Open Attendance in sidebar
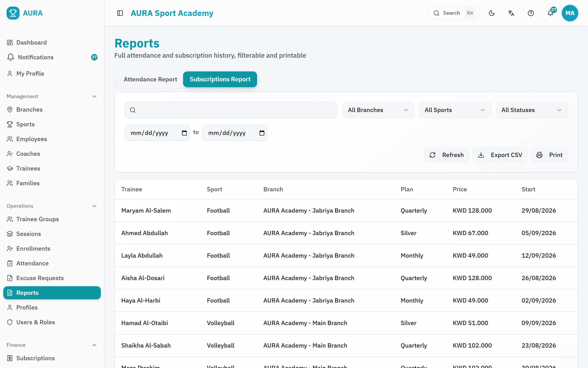The width and height of the screenshot is (588, 368). [x=52, y=263]
